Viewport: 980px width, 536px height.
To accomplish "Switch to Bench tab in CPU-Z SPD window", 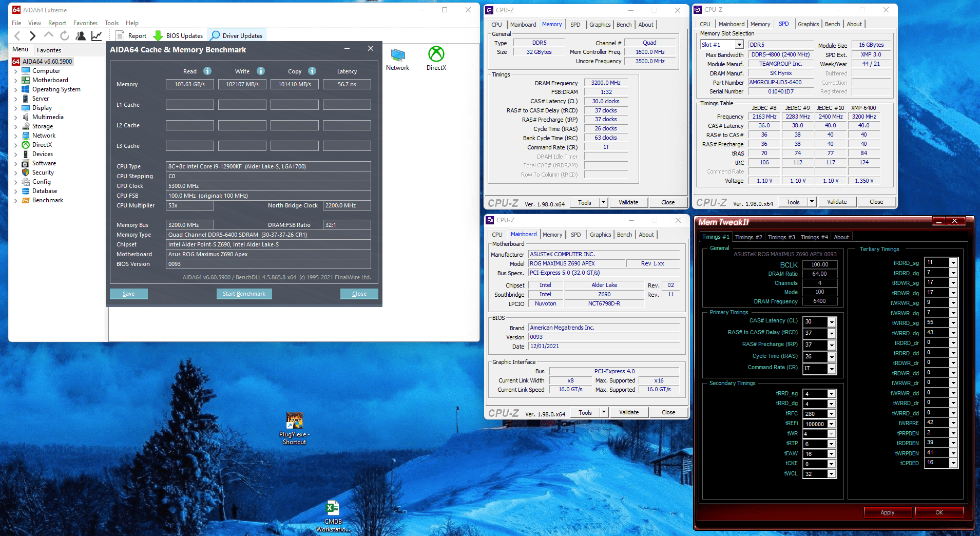I will pyautogui.click(x=832, y=24).
